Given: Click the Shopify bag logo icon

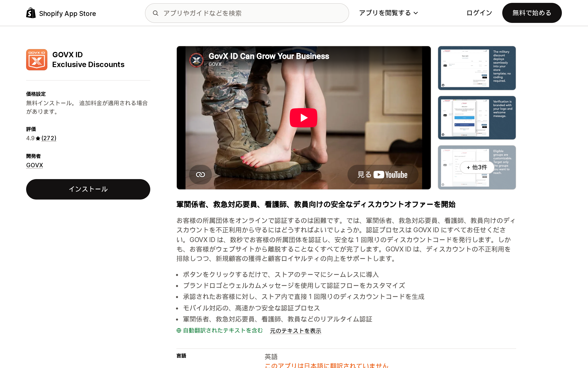Looking at the screenshot, I should [x=31, y=13].
